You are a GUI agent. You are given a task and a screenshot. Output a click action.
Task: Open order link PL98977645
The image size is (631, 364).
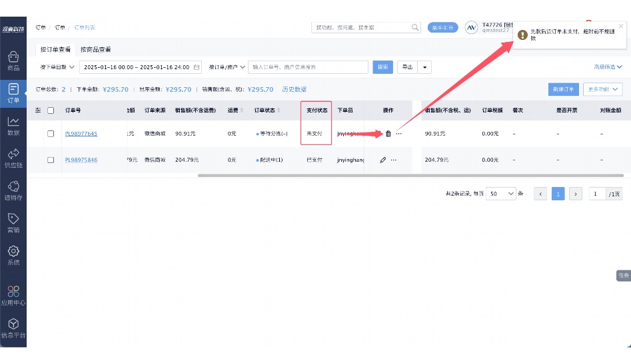(81, 134)
